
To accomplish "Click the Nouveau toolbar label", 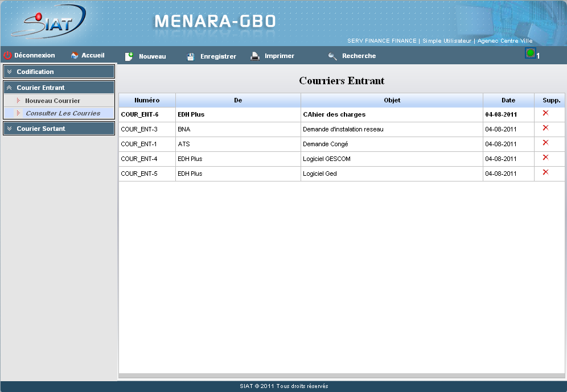I will point(152,56).
